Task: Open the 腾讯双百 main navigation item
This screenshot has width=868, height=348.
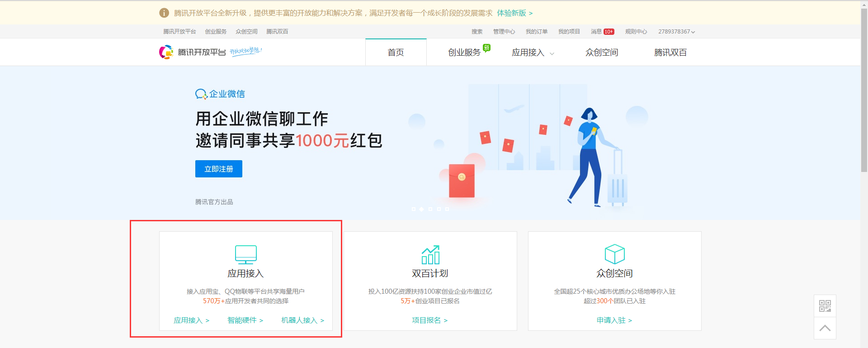Action: pyautogui.click(x=670, y=52)
